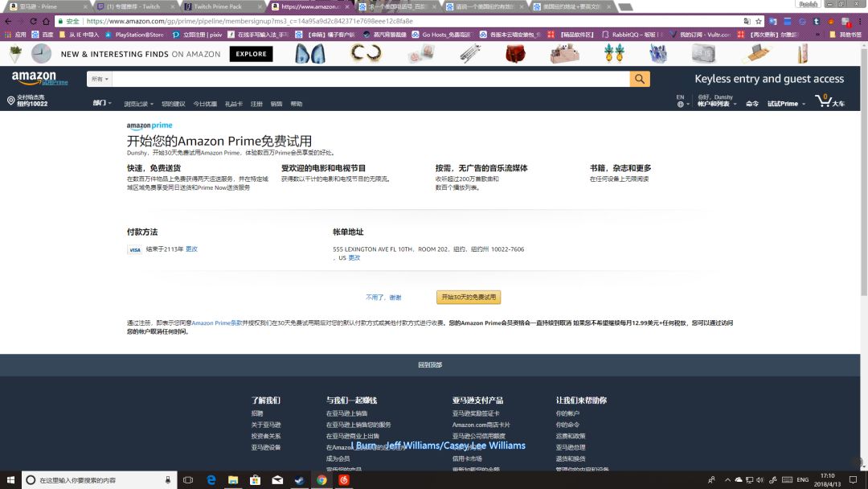Click 在亚马逊上销售 footer link
This screenshot has width=868, height=489.
pyautogui.click(x=346, y=413)
